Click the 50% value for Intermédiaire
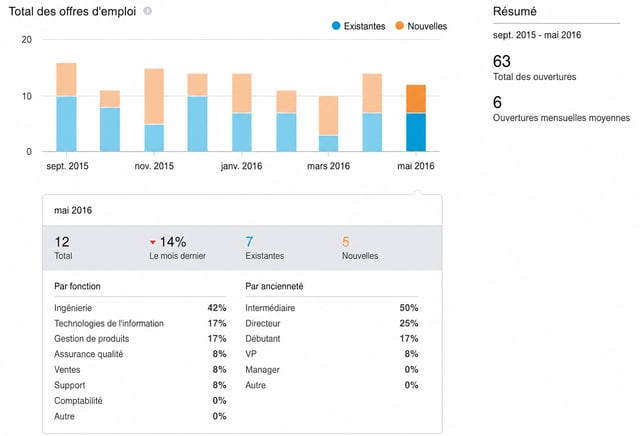Screen dimensions: 640x436 coord(409,308)
